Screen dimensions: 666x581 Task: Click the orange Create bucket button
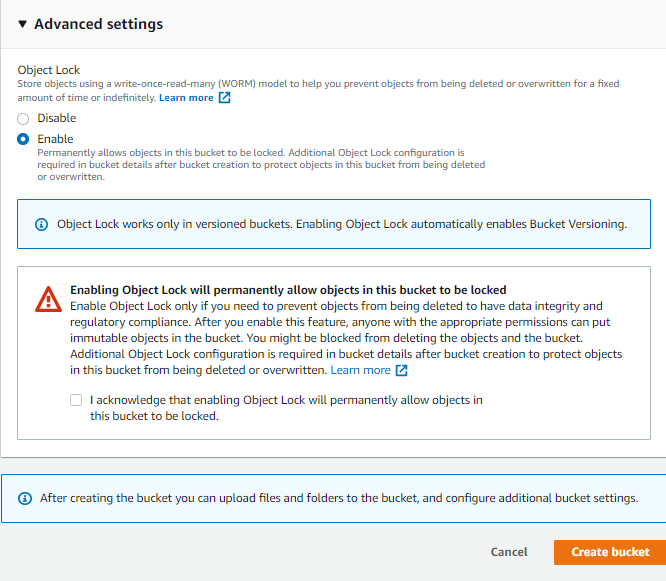click(610, 552)
